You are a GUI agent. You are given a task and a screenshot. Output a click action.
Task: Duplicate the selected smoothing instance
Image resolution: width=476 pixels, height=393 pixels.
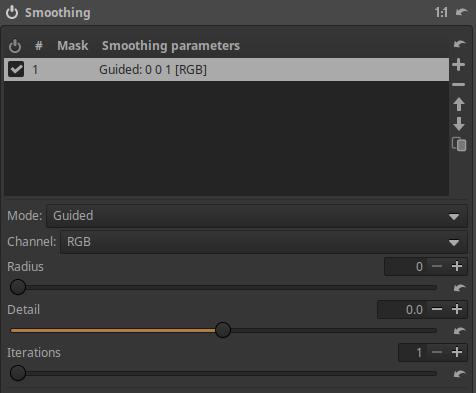(x=459, y=144)
